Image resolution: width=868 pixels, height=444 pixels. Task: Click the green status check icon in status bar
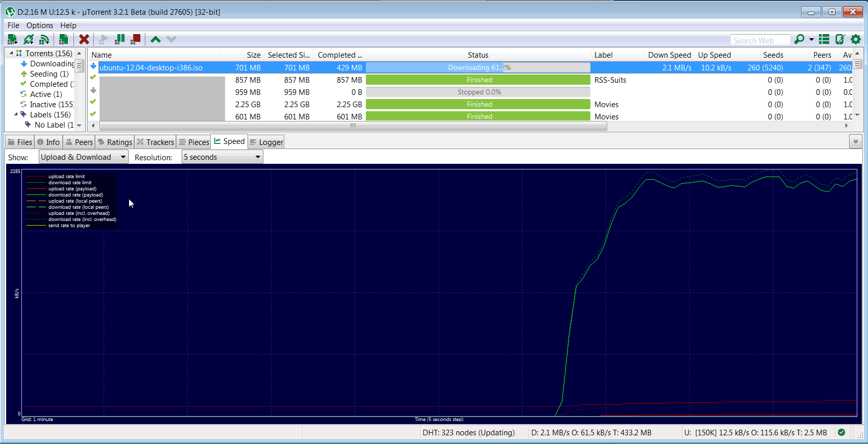click(841, 432)
